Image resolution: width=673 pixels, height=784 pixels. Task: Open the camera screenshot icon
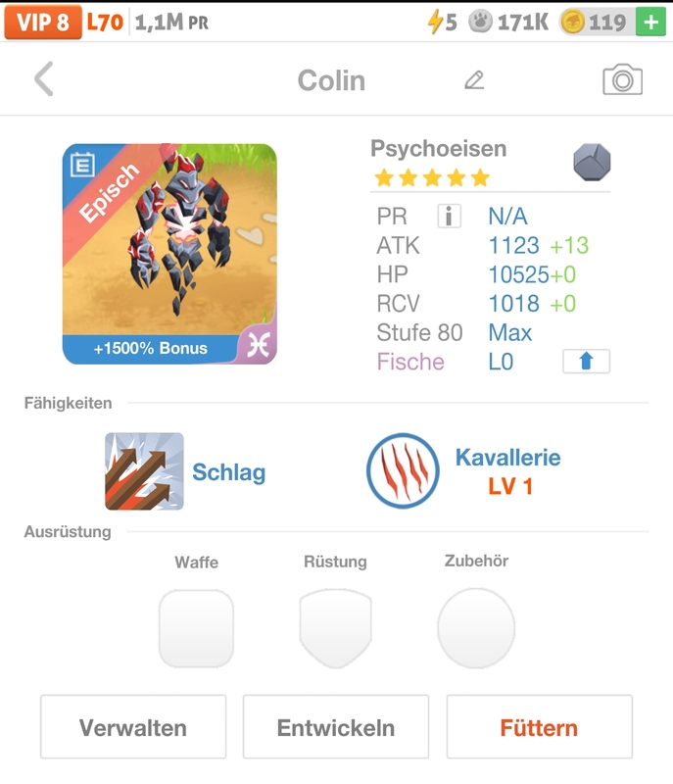point(622,79)
